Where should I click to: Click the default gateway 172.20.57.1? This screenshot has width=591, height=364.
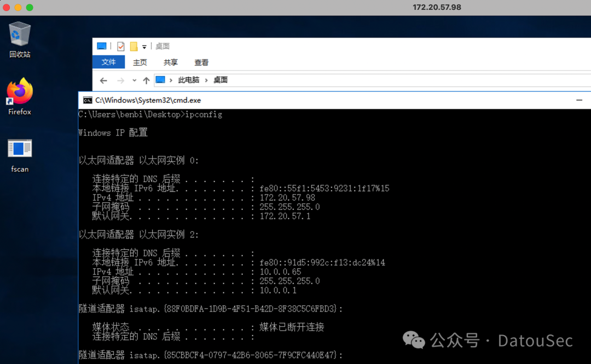285,216
